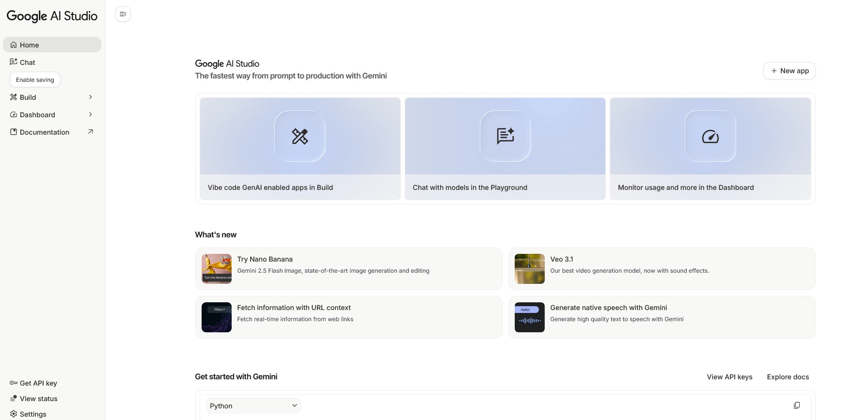Select the Veo 3.1 announcement card
The height and width of the screenshot is (420, 868).
pyautogui.click(x=662, y=269)
